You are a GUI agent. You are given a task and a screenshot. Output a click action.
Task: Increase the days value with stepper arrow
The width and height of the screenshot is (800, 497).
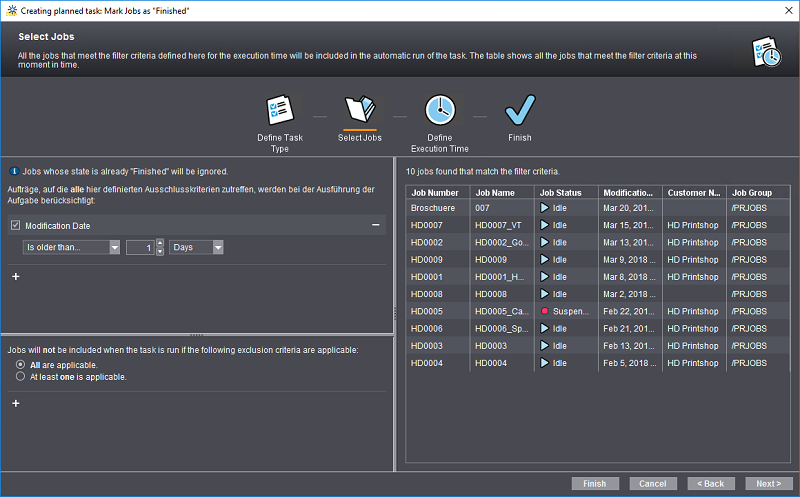[160, 243]
